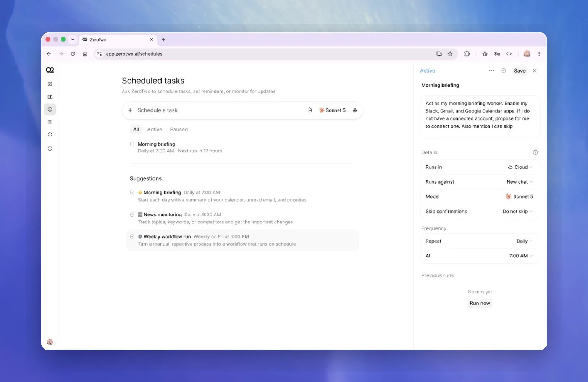Go to the browser home page
The height and width of the screenshot is (382, 588).
tap(85, 54)
